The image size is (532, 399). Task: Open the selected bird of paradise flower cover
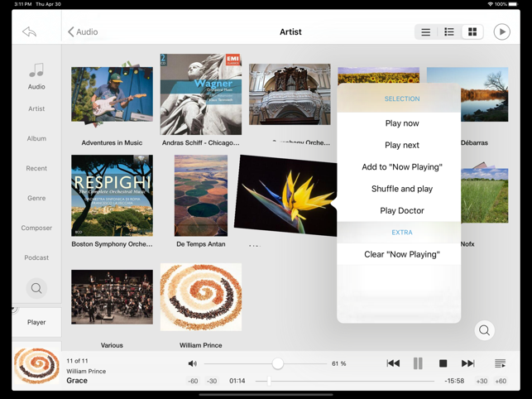coord(285,195)
